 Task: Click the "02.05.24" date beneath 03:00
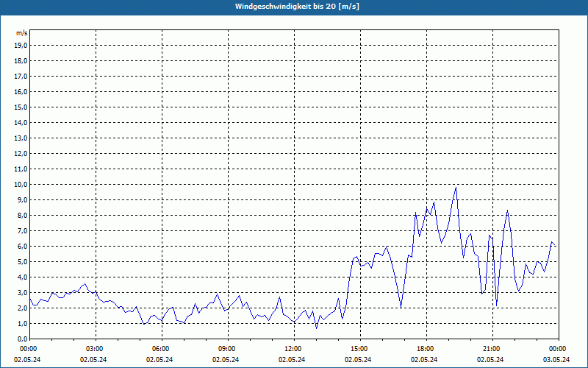[x=93, y=359]
